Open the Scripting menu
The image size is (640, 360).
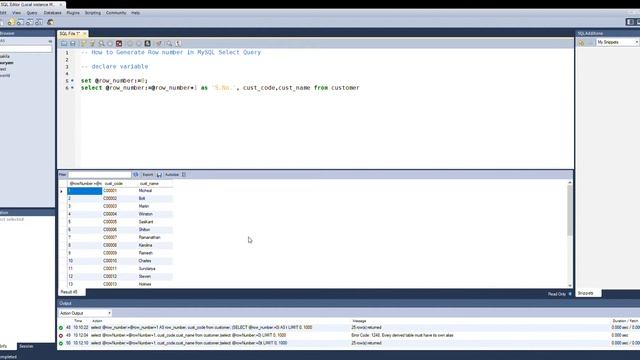point(93,13)
